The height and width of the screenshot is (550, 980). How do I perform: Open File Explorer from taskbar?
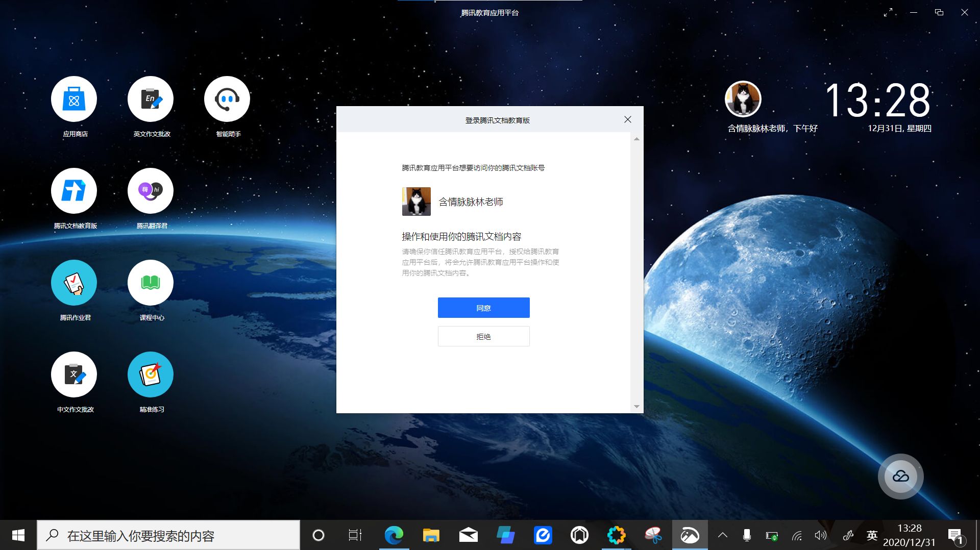pos(431,535)
